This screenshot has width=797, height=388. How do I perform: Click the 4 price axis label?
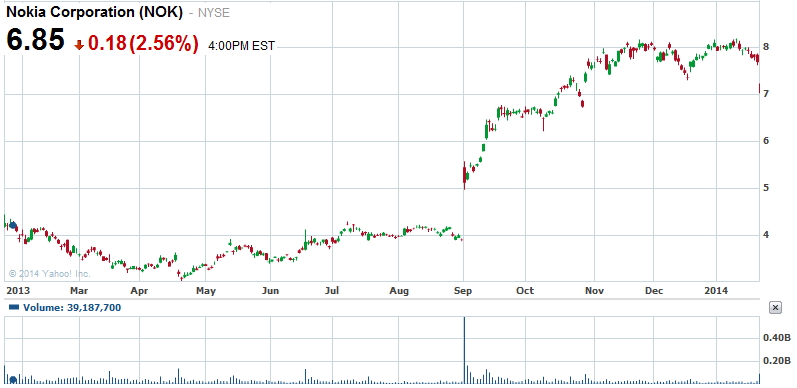pos(765,235)
